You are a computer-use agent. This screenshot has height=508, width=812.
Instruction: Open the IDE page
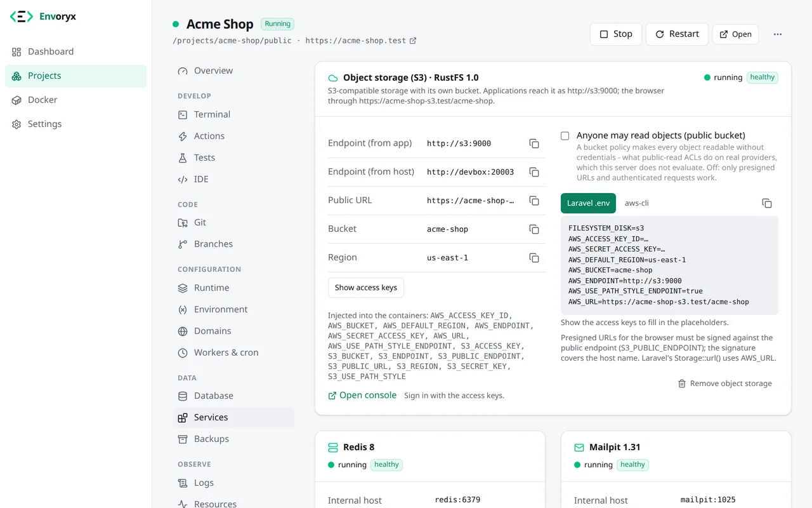[x=233, y=179]
